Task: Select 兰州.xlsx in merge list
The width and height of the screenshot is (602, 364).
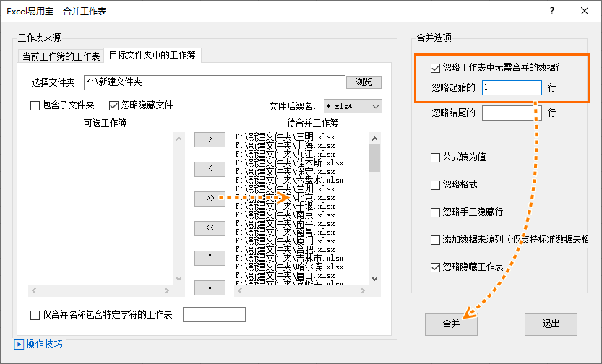Action: click(x=285, y=188)
